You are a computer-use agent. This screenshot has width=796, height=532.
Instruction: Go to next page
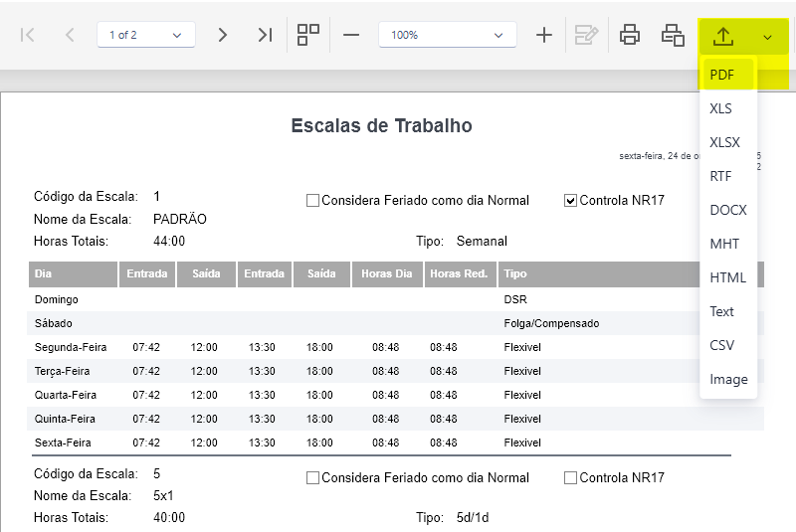(222, 35)
